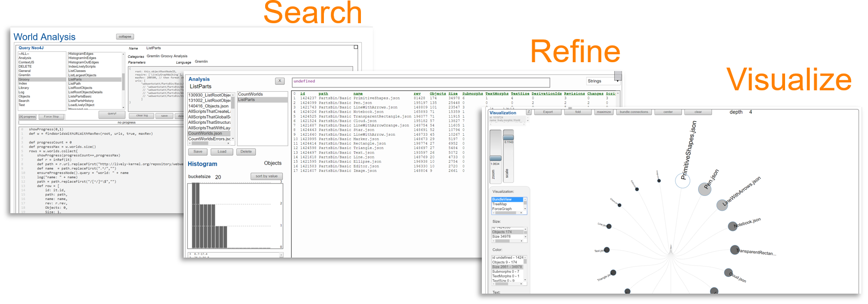The image size is (868, 304).
Task: Click the TransparentRectangle node circle
Action: [x=735, y=250]
